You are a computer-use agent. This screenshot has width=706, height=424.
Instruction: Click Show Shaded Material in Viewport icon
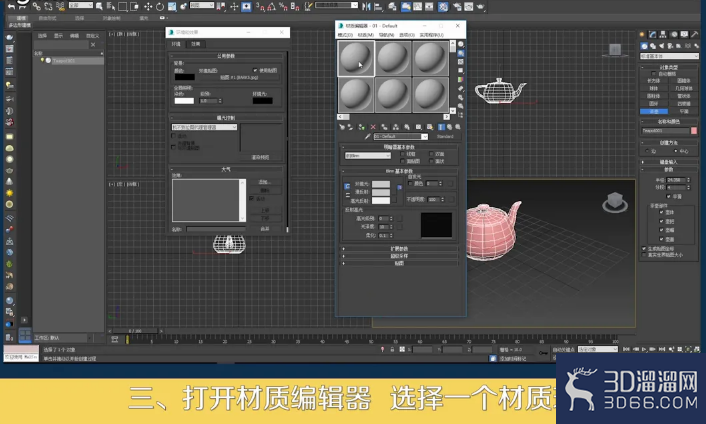click(430, 127)
